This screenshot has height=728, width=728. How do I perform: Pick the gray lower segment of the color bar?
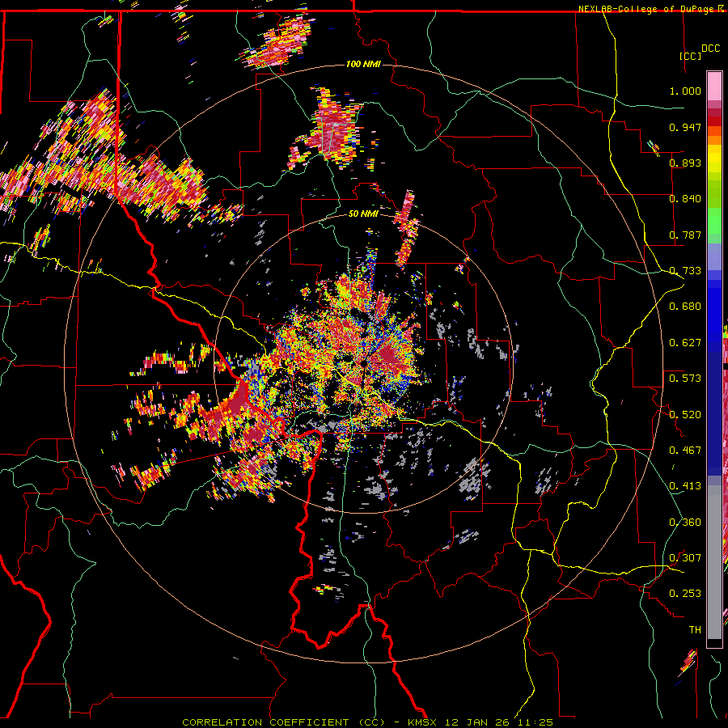[714, 562]
